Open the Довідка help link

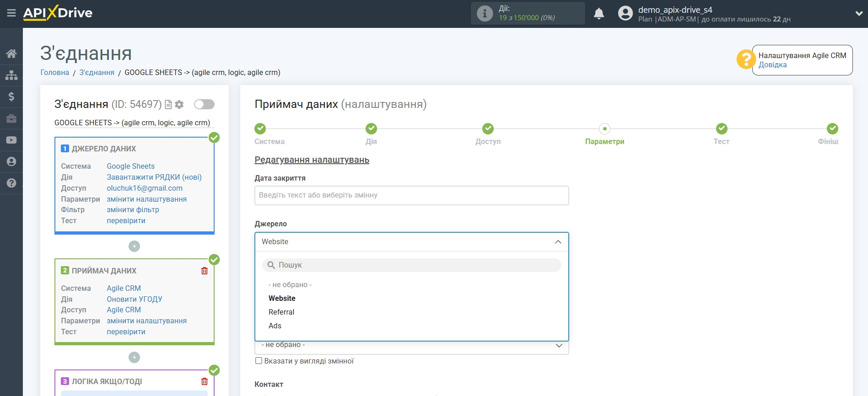pos(772,65)
